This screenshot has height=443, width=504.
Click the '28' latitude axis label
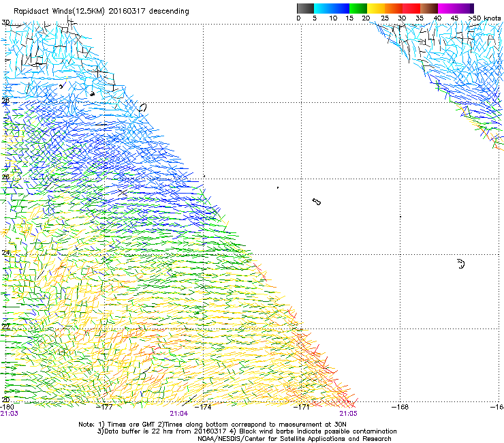(5, 101)
